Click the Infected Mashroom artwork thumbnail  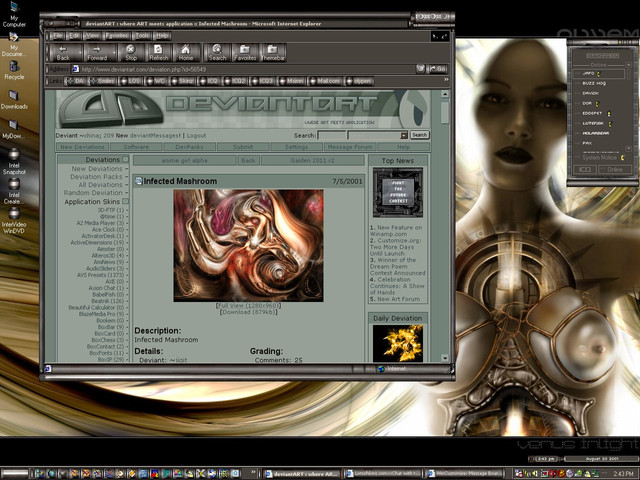248,245
